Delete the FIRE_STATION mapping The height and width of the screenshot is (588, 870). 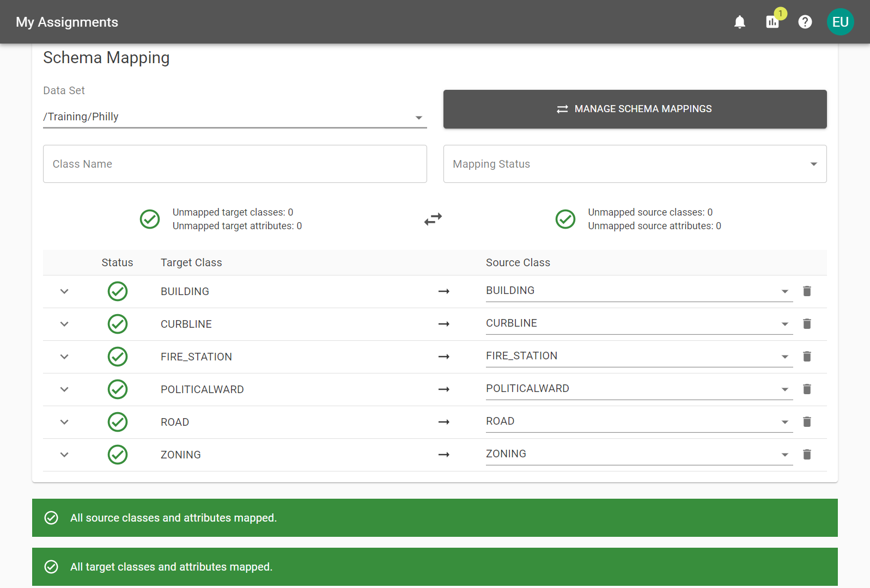coord(807,357)
